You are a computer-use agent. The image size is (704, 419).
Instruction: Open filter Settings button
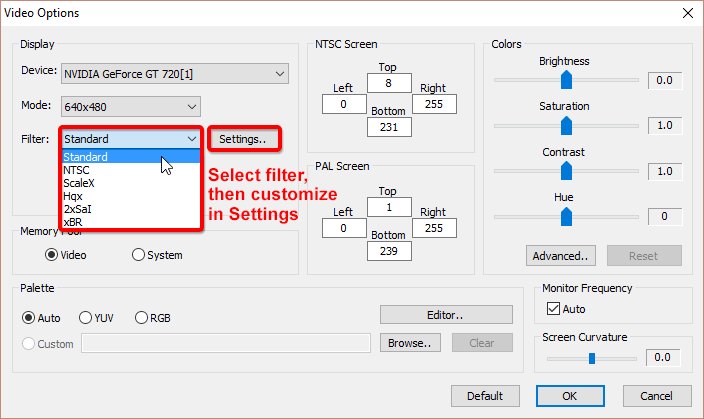tap(243, 139)
